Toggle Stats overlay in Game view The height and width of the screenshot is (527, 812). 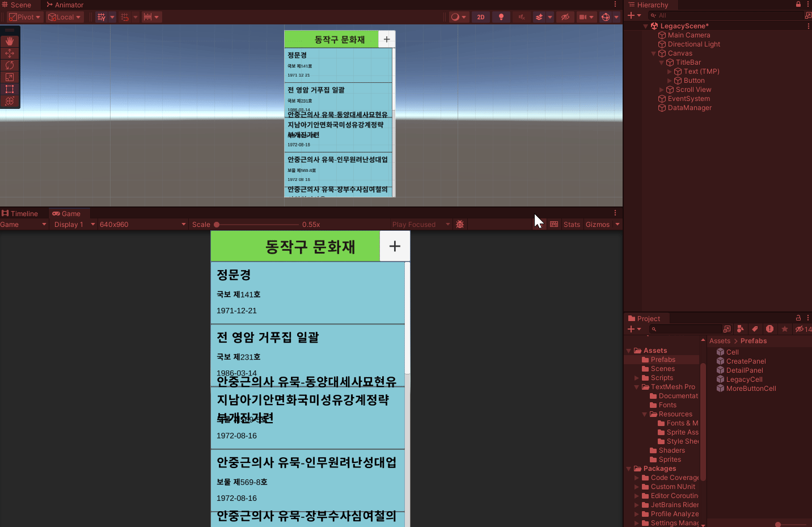[x=572, y=225]
